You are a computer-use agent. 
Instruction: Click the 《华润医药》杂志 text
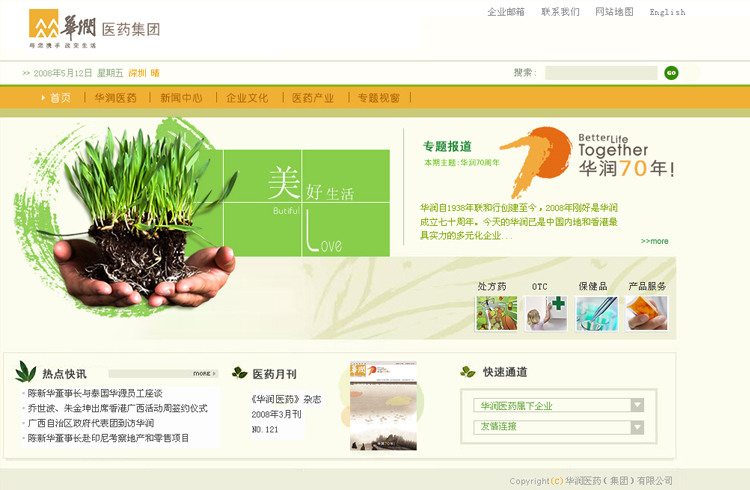(x=287, y=399)
